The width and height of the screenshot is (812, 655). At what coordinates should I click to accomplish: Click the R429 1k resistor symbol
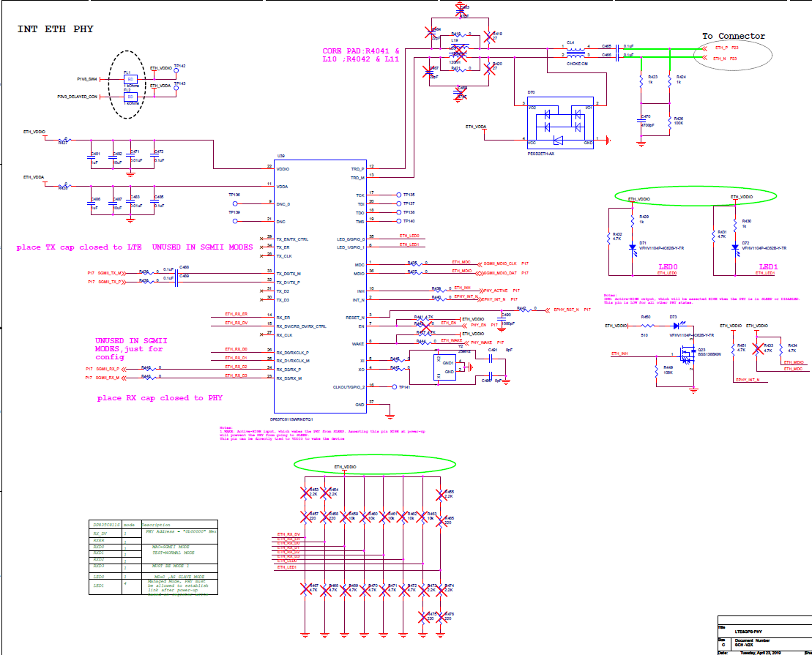point(633,220)
